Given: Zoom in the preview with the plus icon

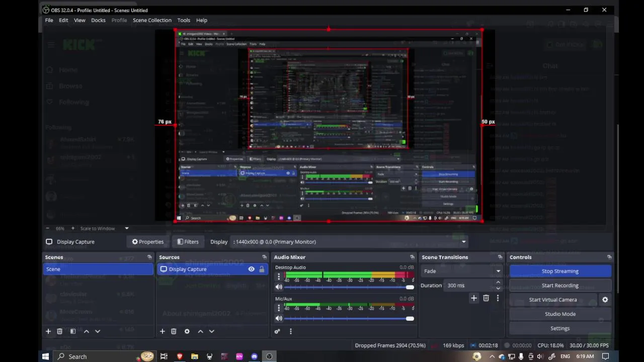Looking at the screenshot, I should coord(72,228).
